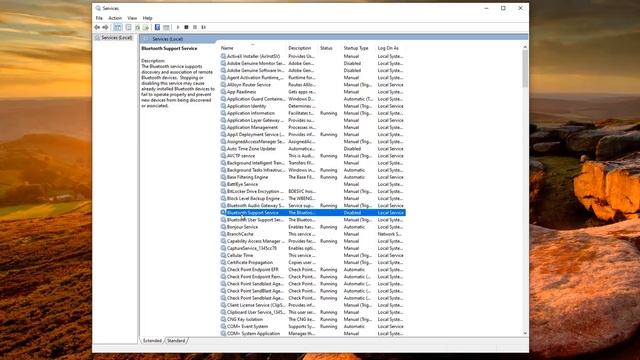Toggle the Show/Hide Action Pane toolbar icon
The image size is (640, 360).
[x=166, y=27]
